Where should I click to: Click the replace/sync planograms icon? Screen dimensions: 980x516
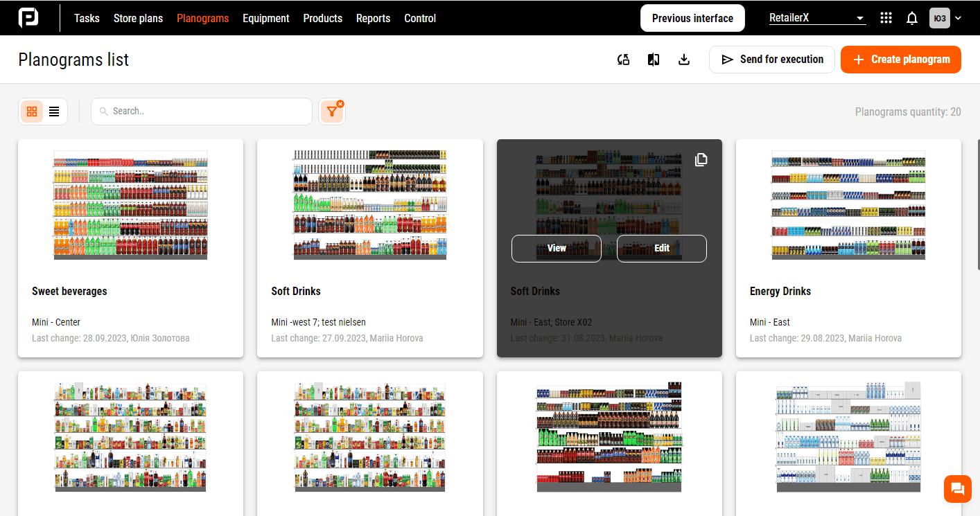(623, 60)
